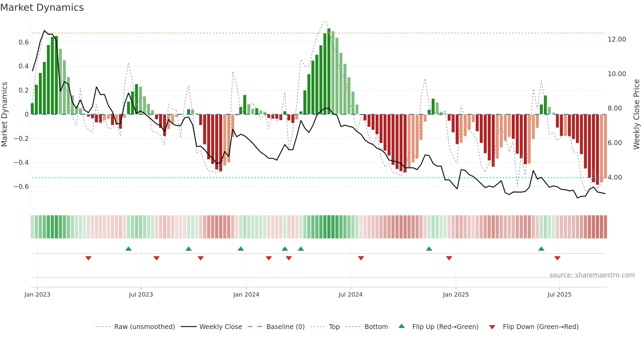This screenshot has width=644, height=362.
Task: Click the rotated Market Dynamics left axis title
Action: [x=4, y=114]
